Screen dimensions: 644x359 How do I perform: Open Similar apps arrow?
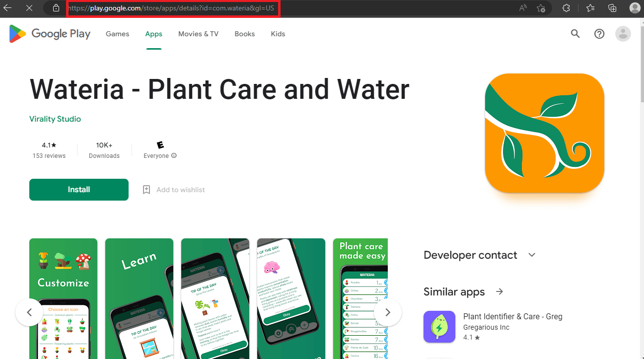click(500, 291)
